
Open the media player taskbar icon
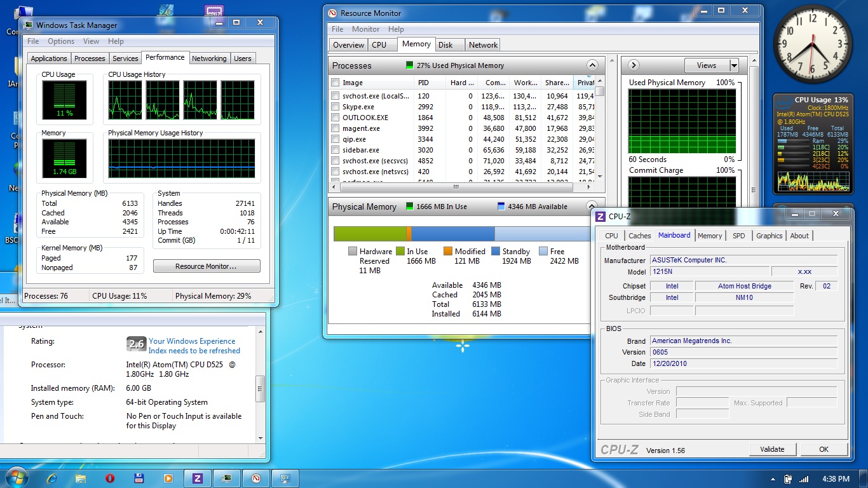(x=168, y=478)
